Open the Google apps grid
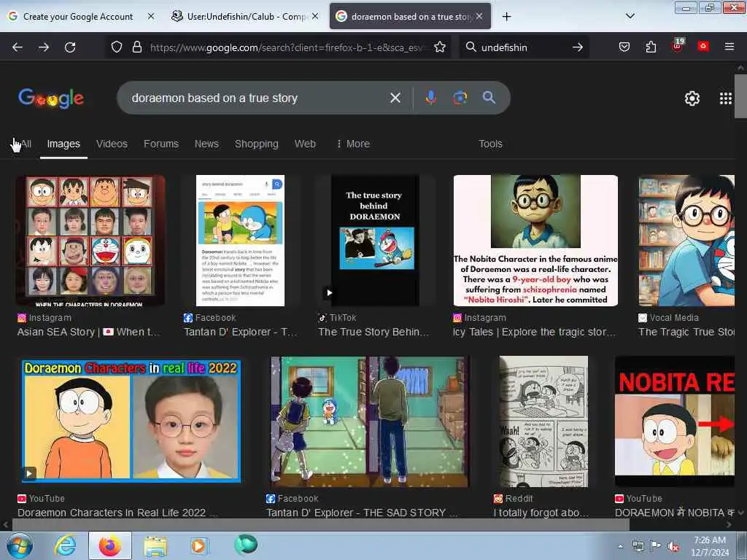This screenshot has height=560, width=747. point(726,98)
